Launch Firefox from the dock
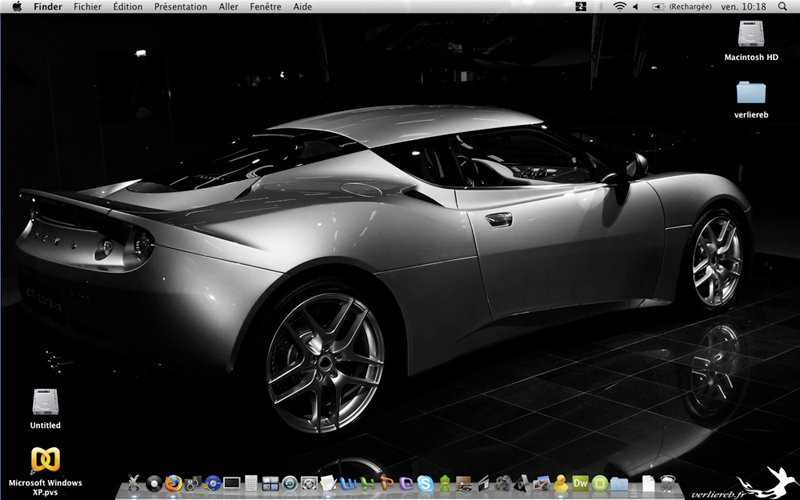800x500 pixels. pos(173,483)
